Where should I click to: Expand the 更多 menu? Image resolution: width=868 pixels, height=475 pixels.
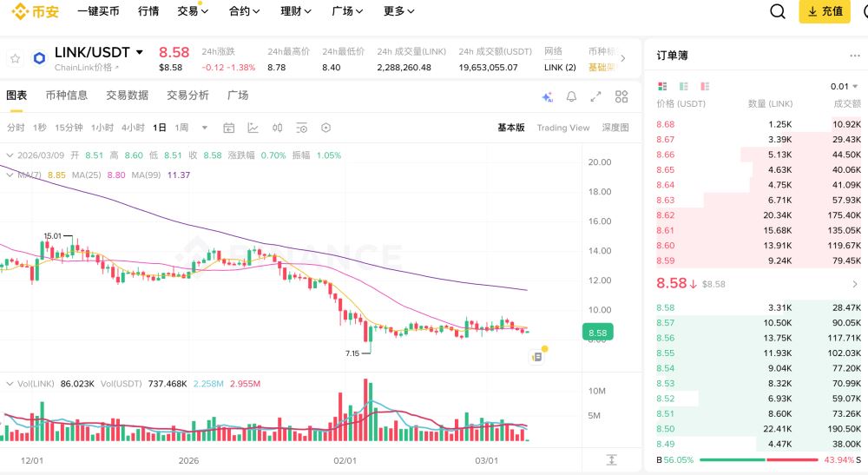pyautogui.click(x=398, y=11)
